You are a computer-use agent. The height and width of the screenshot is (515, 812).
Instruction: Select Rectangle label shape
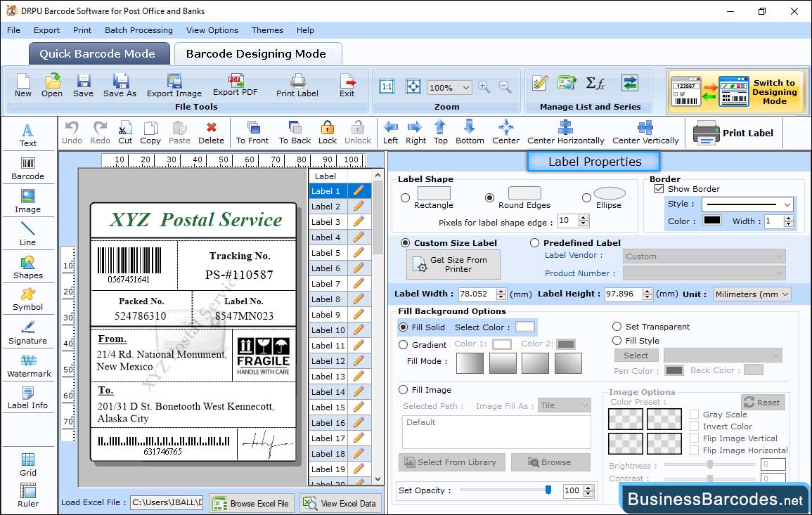pyautogui.click(x=406, y=197)
